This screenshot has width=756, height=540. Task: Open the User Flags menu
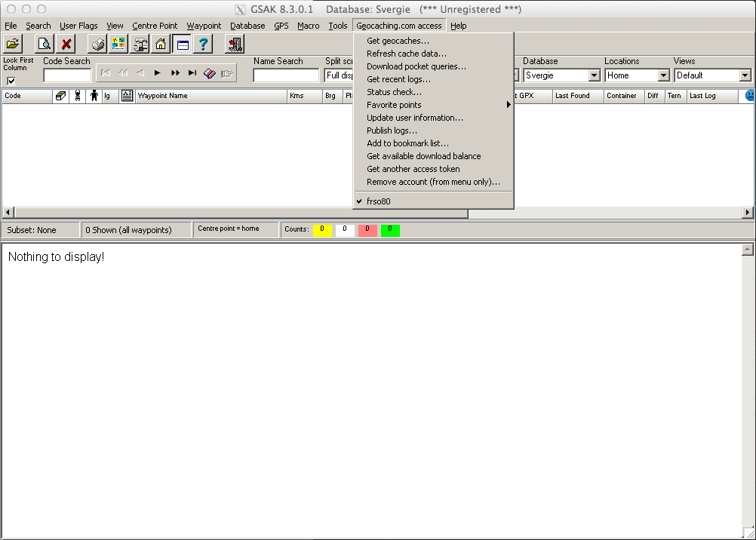78,26
